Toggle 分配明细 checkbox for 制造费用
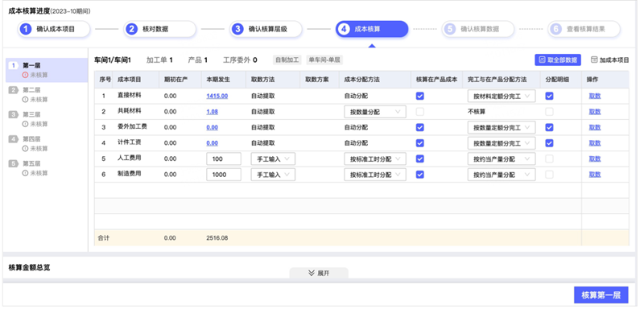Viewport: 644px width, 313px height. pos(549,175)
